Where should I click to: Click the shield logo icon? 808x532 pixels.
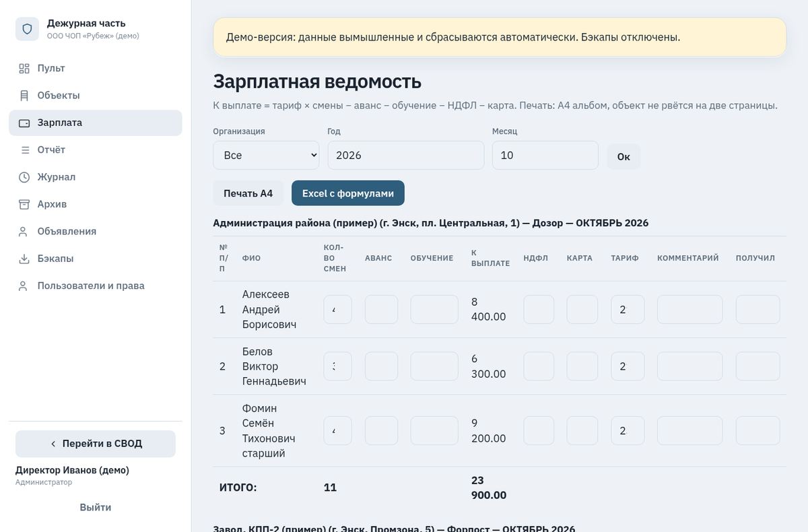[27, 29]
